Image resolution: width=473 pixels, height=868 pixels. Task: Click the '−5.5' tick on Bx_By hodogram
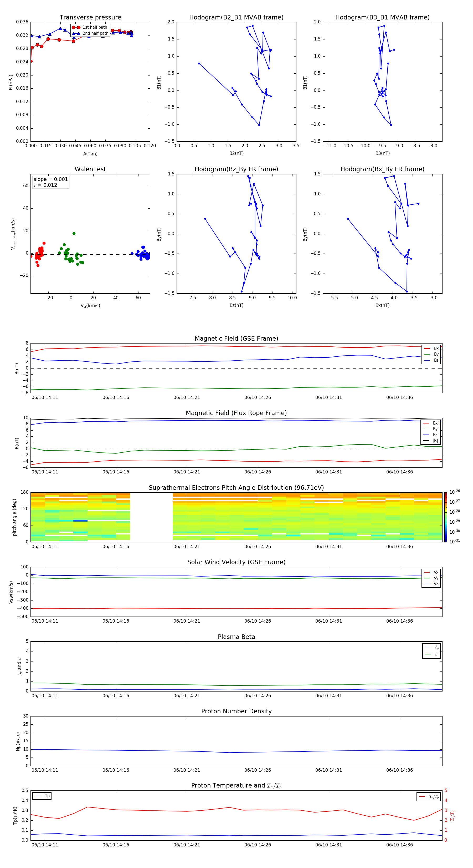point(333,298)
